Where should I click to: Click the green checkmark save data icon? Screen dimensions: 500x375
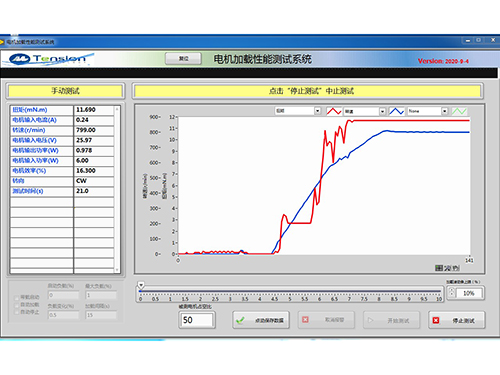(240, 320)
